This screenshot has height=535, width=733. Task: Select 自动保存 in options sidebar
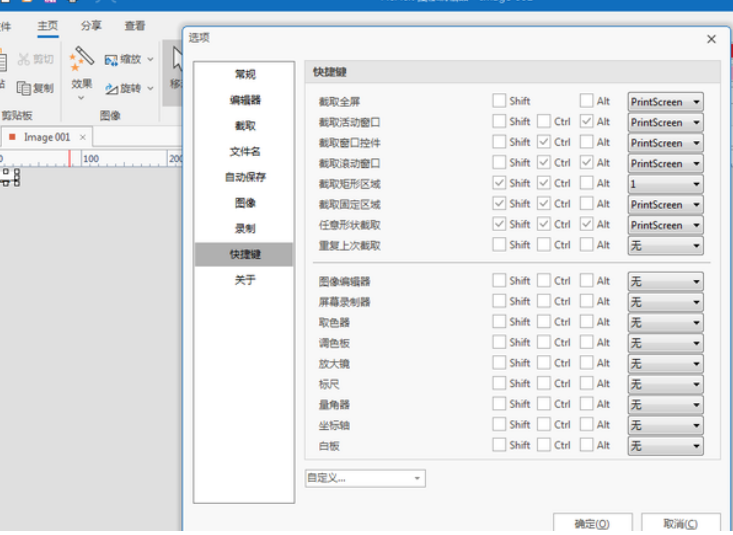click(245, 177)
